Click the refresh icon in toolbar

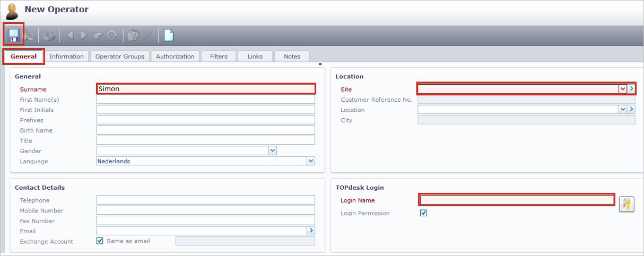112,36
